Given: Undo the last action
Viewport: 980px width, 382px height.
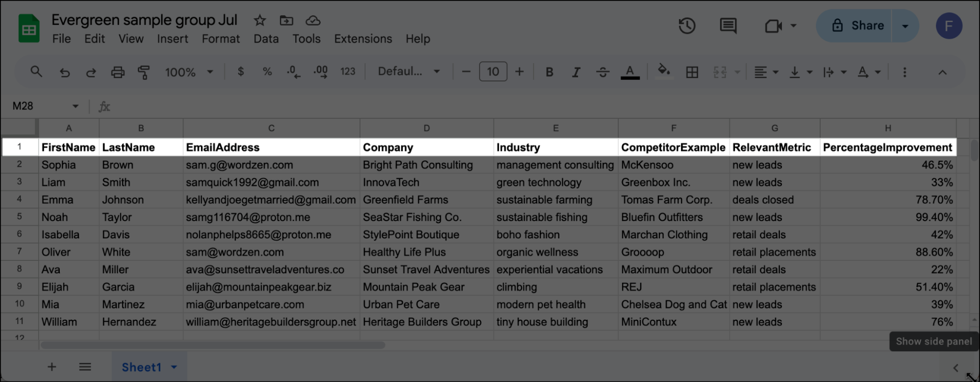Looking at the screenshot, I should 64,72.
